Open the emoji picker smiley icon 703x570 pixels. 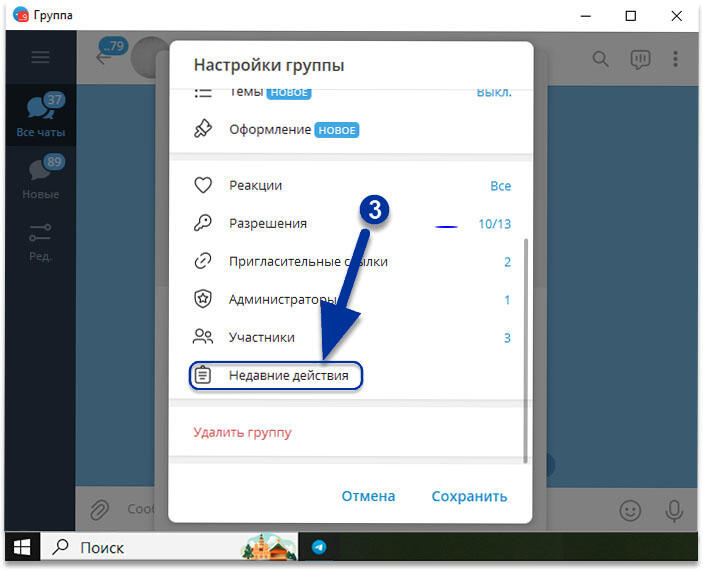pyautogui.click(x=630, y=510)
